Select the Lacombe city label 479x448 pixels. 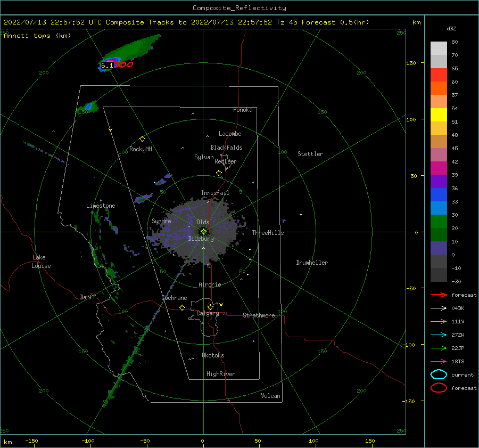pyautogui.click(x=230, y=134)
